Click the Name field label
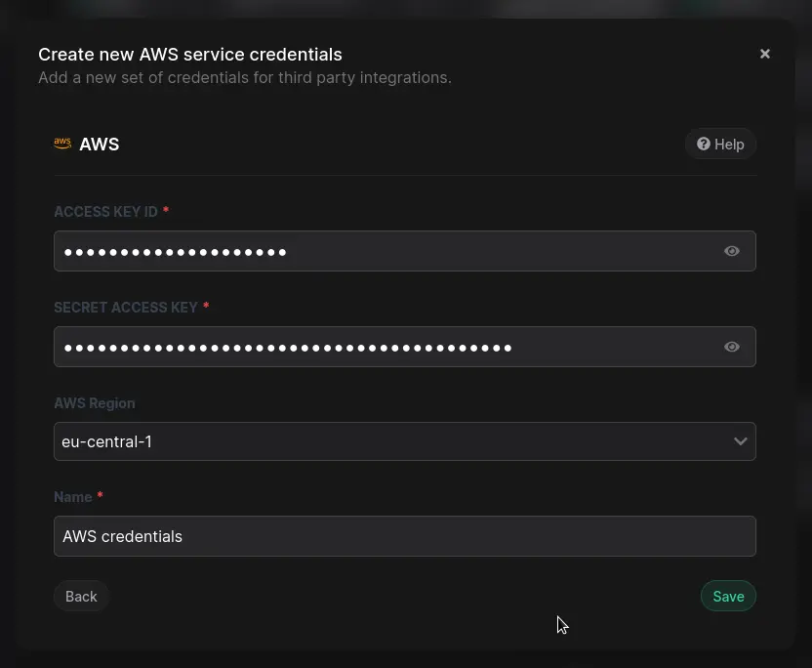812x668 pixels. pyautogui.click(x=73, y=497)
